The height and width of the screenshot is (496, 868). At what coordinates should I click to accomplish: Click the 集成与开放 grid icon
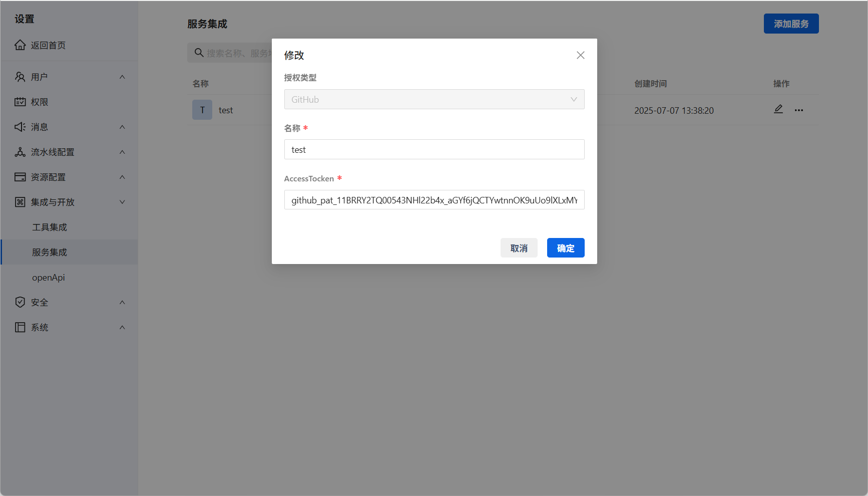pos(20,202)
